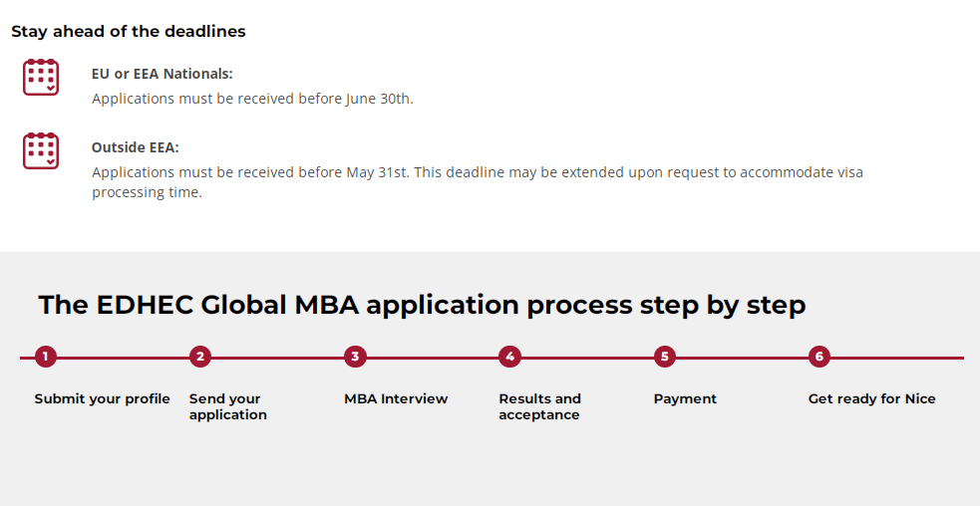980x506 pixels.
Task: Select step 1 circle marker
Action: click(x=45, y=357)
